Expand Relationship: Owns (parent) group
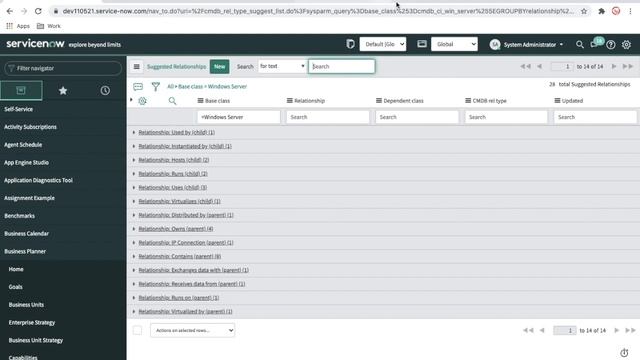 [133, 229]
